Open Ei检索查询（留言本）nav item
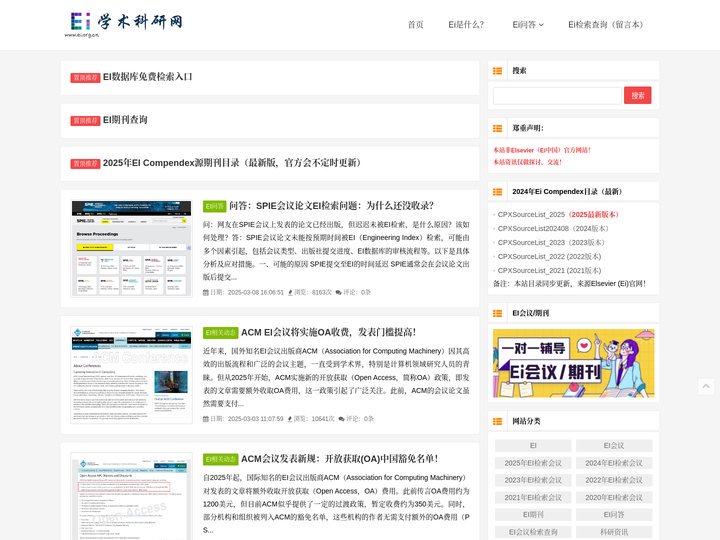This screenshot has height=540, width=720. (606, 25)
